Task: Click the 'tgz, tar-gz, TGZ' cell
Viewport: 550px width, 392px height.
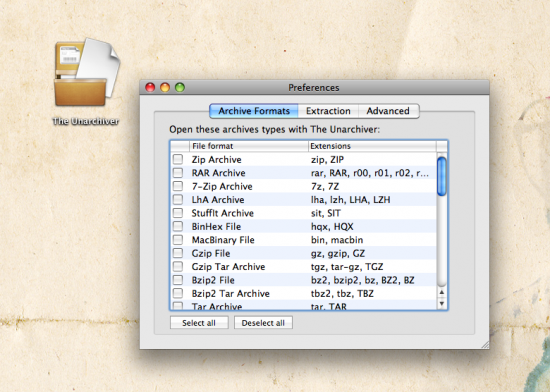Action: click(347, 266)
